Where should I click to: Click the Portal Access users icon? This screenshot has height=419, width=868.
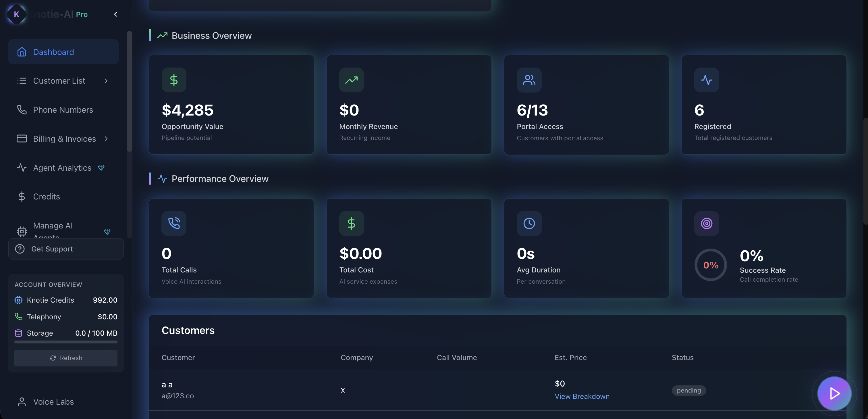pyautogui.click(x=529, y=80)
